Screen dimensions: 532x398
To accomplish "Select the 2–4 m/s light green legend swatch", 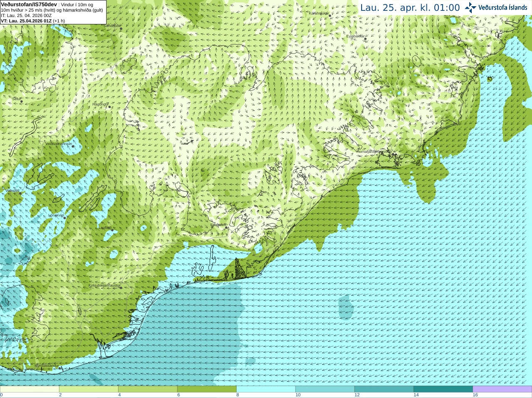I will tap(89, 389).
